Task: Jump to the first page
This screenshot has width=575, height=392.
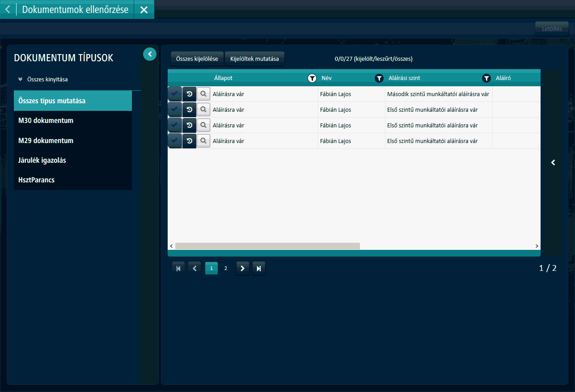Action: pos(178,268)
